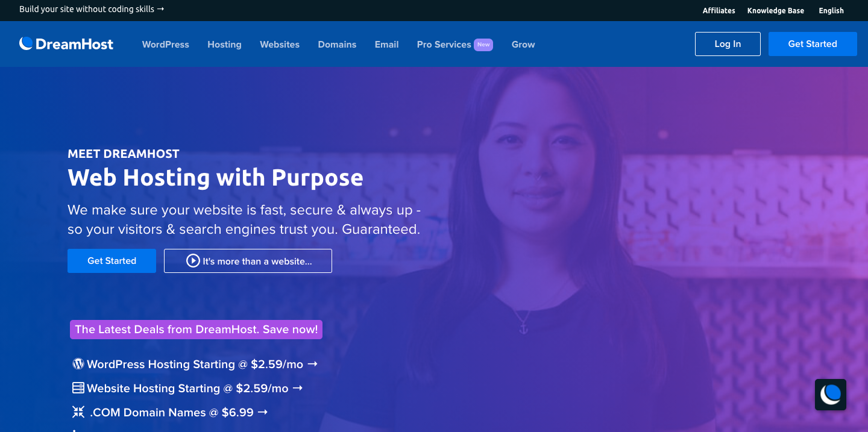868x432 pixels.
Task: Open the English language selector
Action: point(831,11)
